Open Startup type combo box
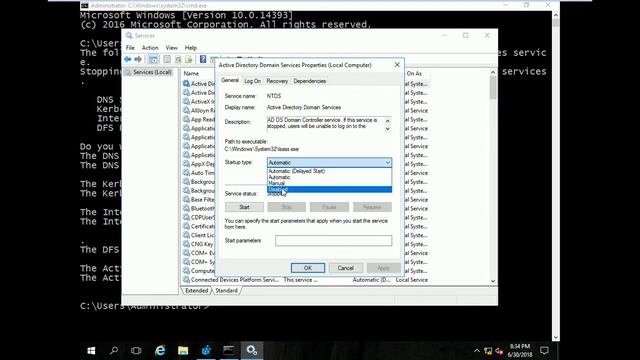 (x=329, y=162)
